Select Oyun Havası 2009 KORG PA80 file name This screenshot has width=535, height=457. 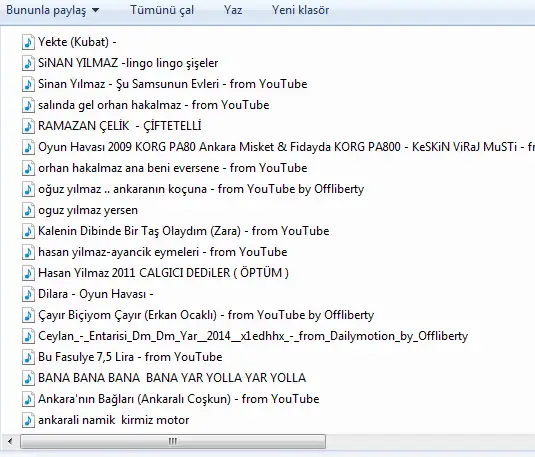[286, 147]
